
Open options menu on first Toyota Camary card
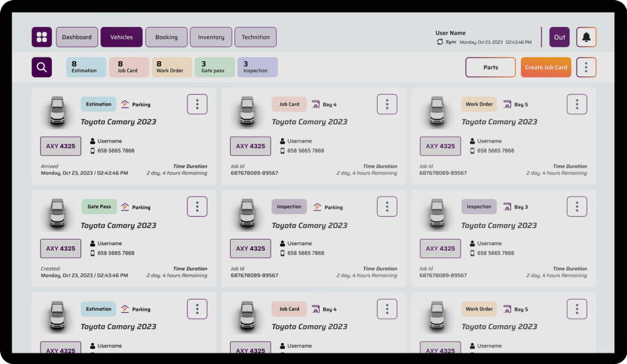pyautogui.click(x=197, y=103)
